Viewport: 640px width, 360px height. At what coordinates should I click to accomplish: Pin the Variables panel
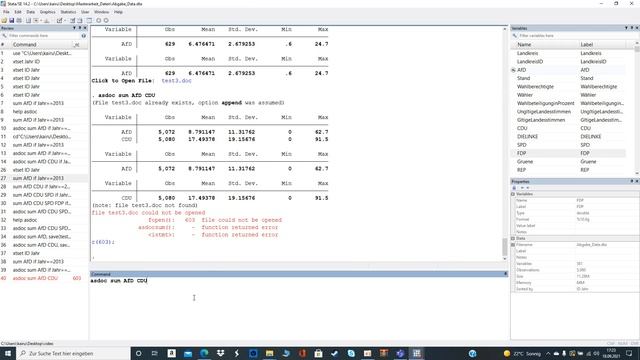(632, 28)
